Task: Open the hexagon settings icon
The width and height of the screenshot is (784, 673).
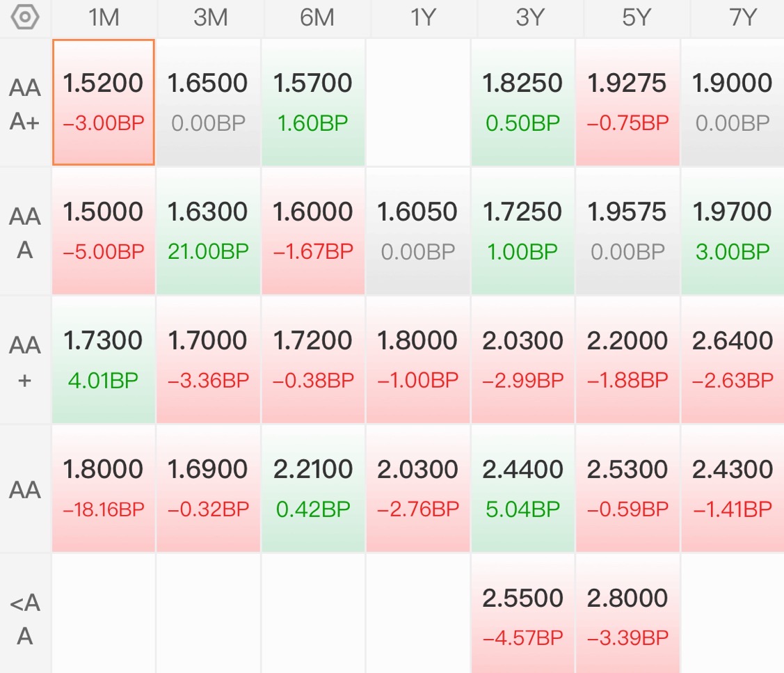Action: pyautogui.click(x=24, y=17)
